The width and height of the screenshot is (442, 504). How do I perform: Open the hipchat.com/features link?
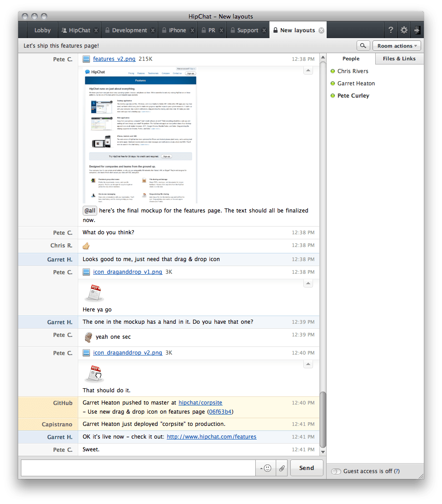point(212,436)
